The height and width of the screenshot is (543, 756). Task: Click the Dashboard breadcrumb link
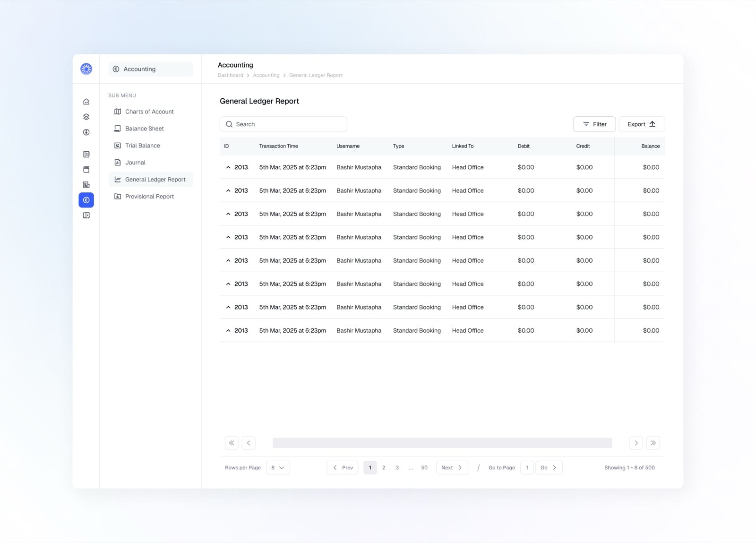[231, 75]
